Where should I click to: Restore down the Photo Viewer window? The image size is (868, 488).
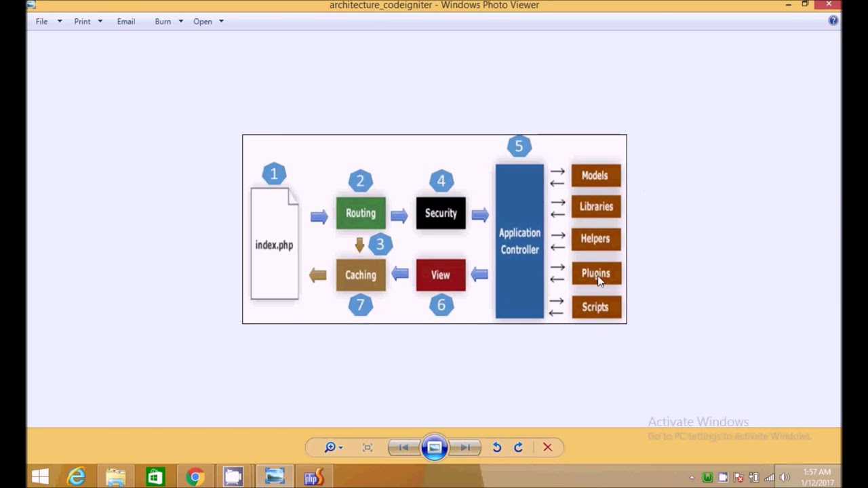(x=805, y=5)
